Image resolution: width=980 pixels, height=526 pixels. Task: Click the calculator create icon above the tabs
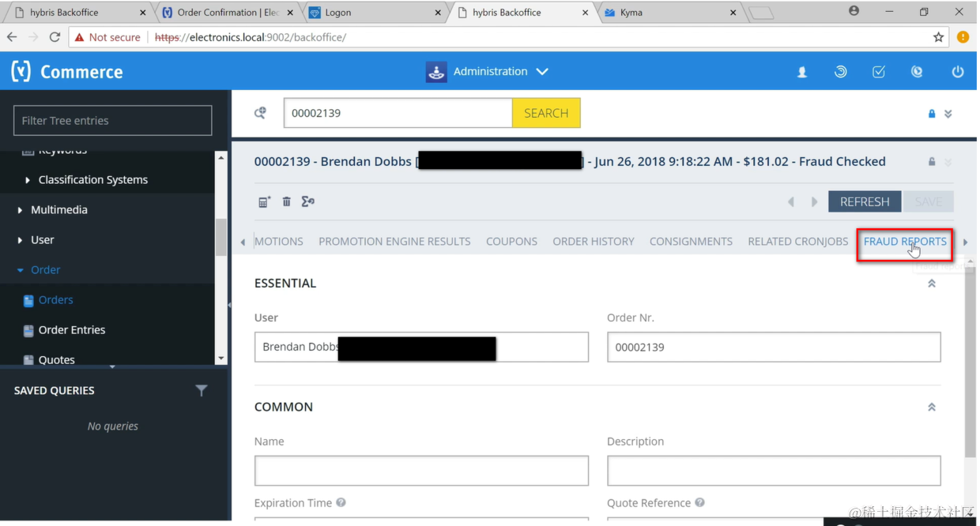263,201
